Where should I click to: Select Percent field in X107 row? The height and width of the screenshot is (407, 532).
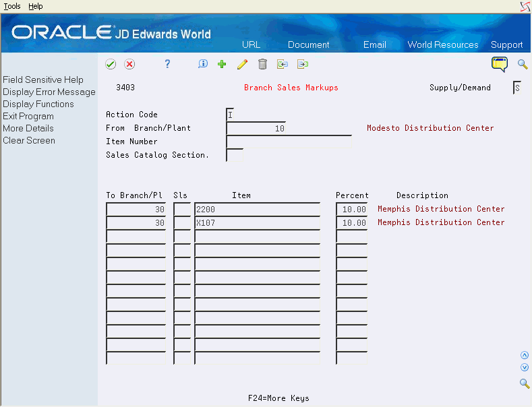coord(352,223)
